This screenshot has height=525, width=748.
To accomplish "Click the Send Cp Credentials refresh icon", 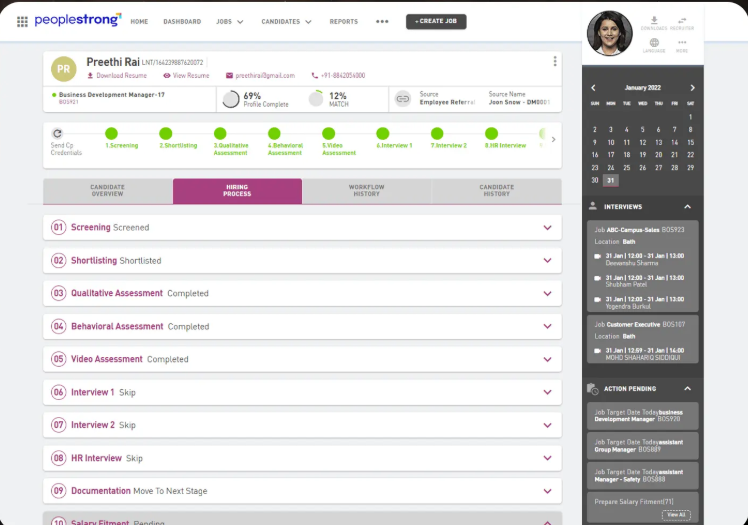I will [x=57, y=134].
